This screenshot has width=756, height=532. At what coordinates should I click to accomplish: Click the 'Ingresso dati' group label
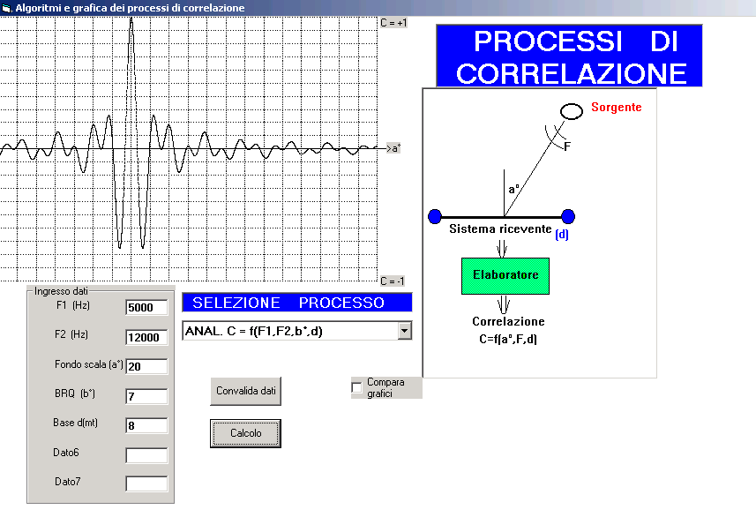click(x=61, y=291)
